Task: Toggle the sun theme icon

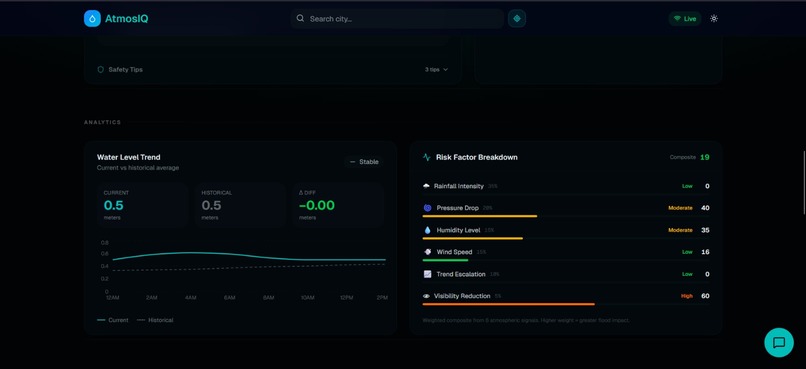Action: click(713, 19)
